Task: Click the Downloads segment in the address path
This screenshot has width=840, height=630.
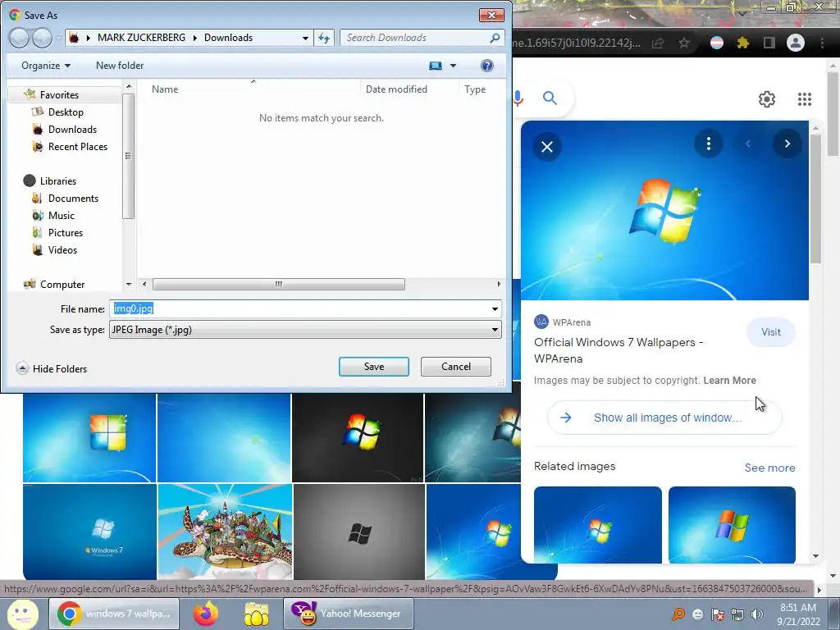Action: pos(228,38)
